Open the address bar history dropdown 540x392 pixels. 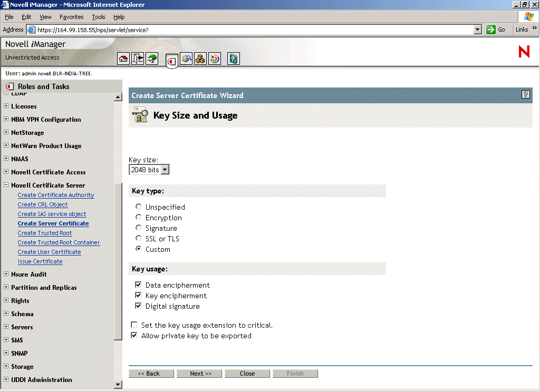pyautogui.click(x=478, y=30)
